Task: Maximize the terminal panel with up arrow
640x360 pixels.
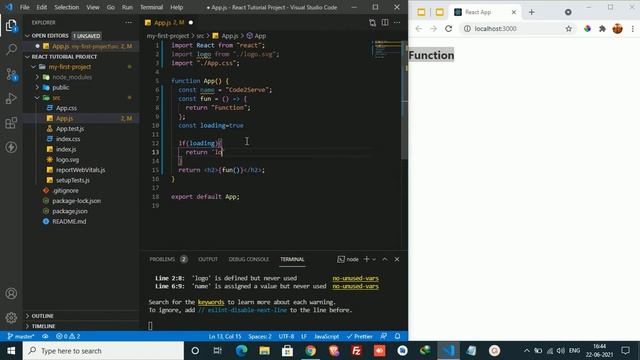Action: tap(385, 259)
